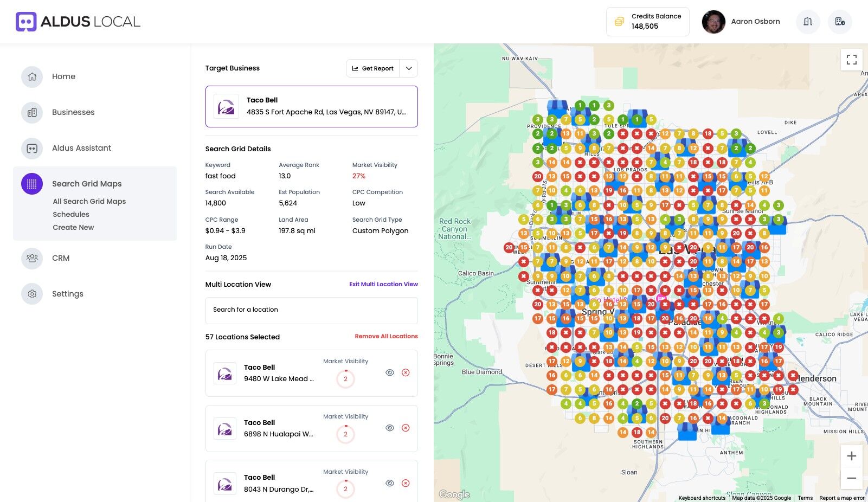This screenshot has height=502, width=868.
Task: Click the Aaron Osborn user name
Action: pyautogui.click(x=755, y=22)
